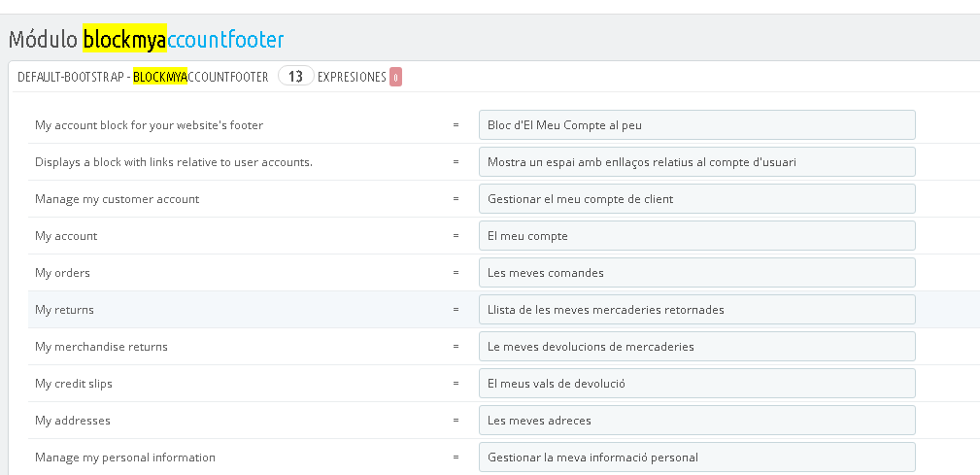This screenshot has width=980, height=475.
Task: Click the 'My orders' source label
Action: 62,273
